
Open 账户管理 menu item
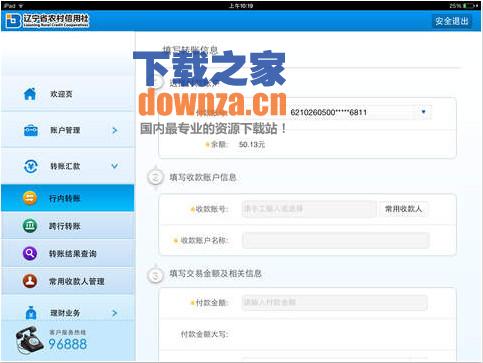(x=68, y=130)
